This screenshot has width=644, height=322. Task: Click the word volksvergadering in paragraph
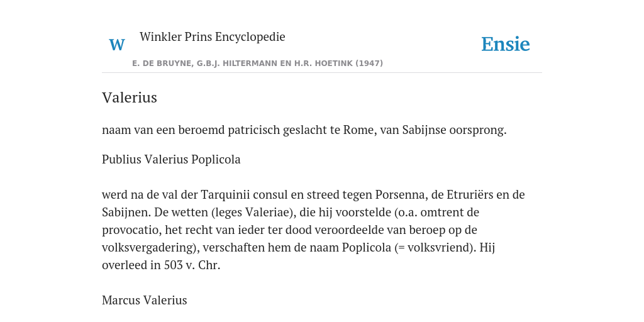point(150,248)
